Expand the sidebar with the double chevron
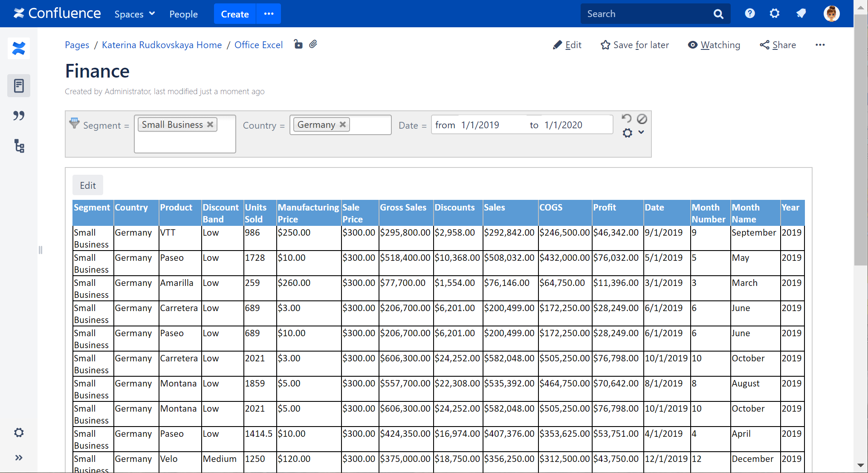868x473 pixels. click(19, 458)
